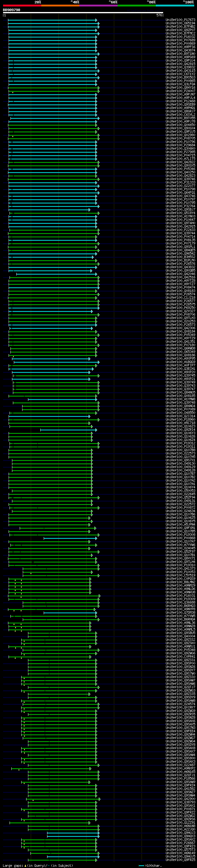Select the UniRef100_Q41582 label
The width and height of the screenshot is (197, 868).
tap(180, 789)
